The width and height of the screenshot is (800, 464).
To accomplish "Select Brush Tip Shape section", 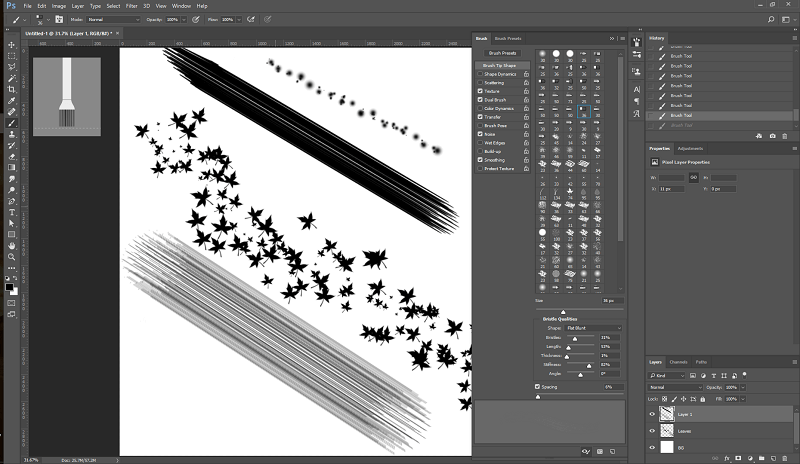I will 503,65.
